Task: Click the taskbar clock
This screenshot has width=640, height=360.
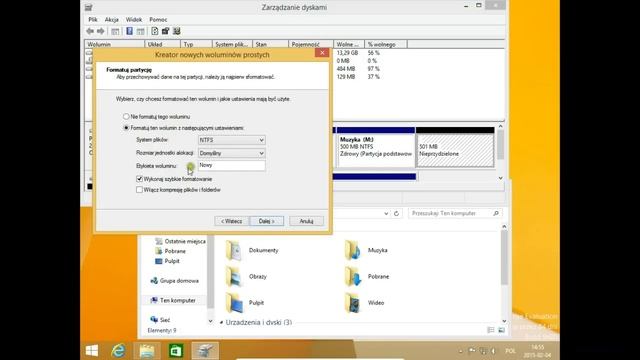Action: click(x=538, y=351)
